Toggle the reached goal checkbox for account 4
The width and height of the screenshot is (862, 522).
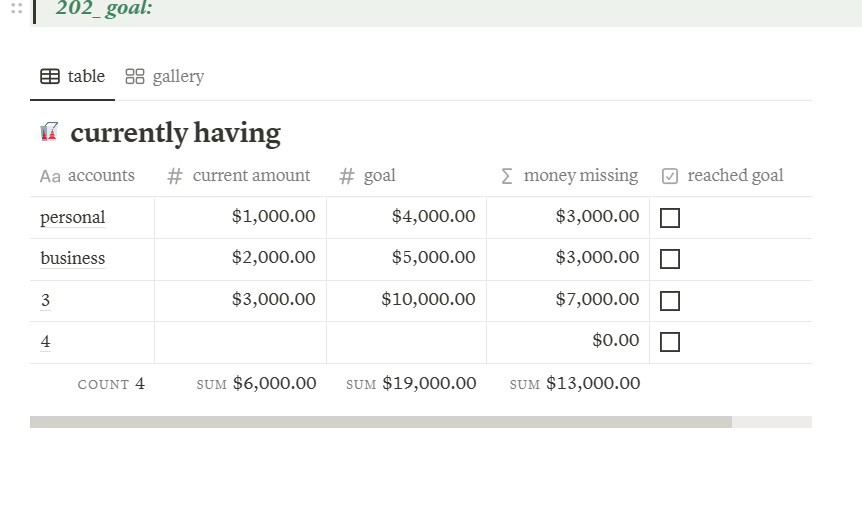[x=670, y=342]
